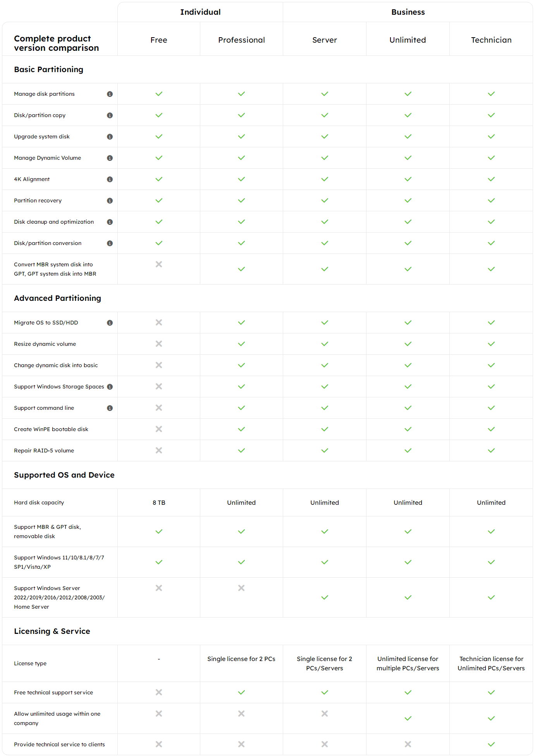Viewport: 535px width, 756px height.
Task: Show info for Support Windows Storage Spaces
Action: tap(110, 387)
